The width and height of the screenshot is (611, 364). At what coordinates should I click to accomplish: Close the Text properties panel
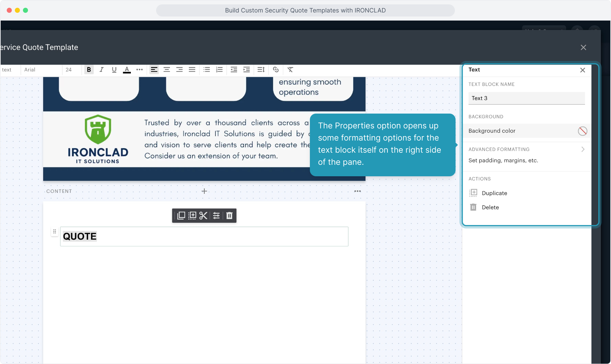pyautogui.click(x=583, y=70)
